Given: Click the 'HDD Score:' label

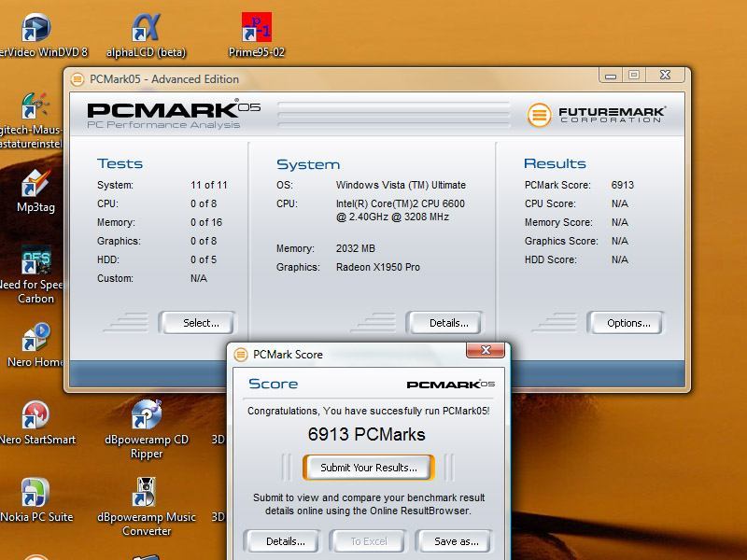Looking at the screenshot, I should click(x=550, y=259).
